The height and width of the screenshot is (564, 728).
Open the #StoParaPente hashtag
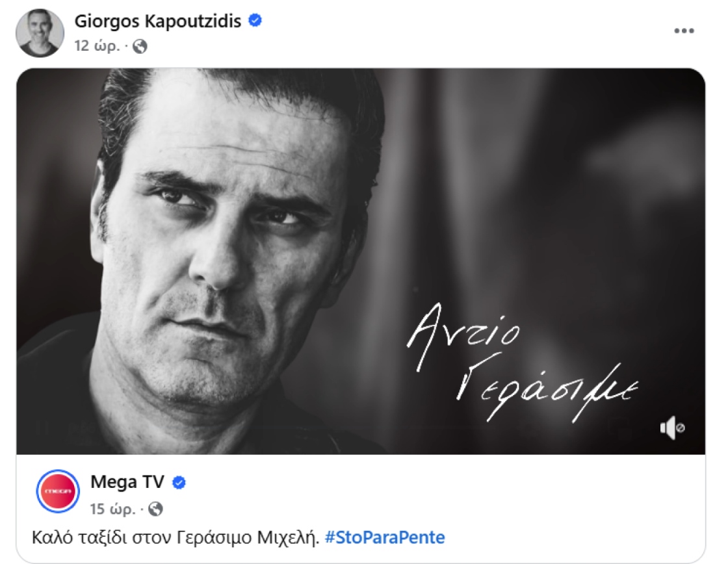coord(385,537)
